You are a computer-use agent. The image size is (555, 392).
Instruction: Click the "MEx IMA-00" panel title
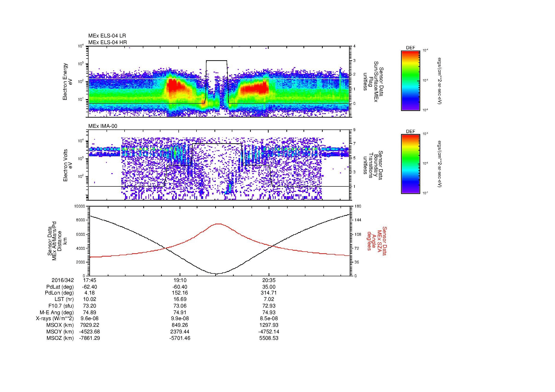point(103,126)
